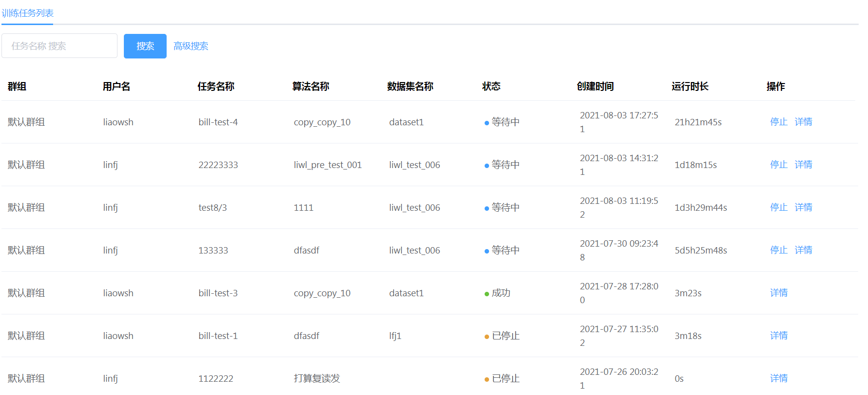Viewport: 868px width, 395px height.
Task: Click liwl_test_006 in the 133333 row
Action: tap(414, 250)
